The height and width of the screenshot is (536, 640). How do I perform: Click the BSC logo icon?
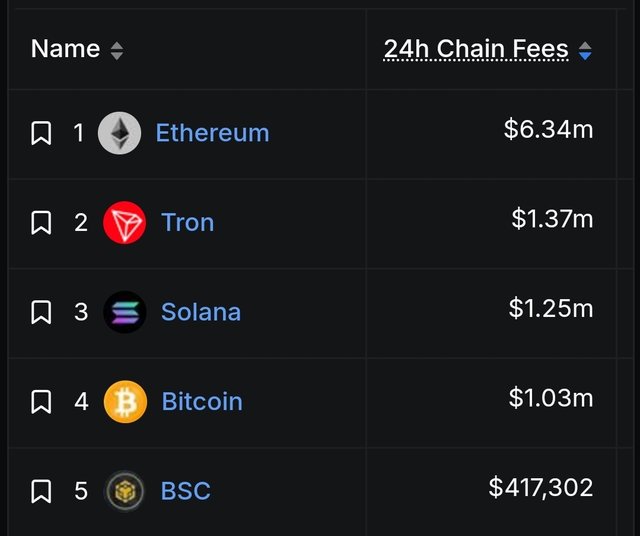125,491
